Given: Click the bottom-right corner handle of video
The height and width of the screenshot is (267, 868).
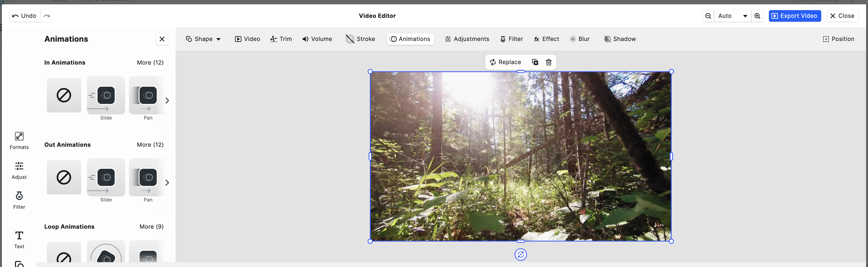Looking at the screenshot, I should (671, 241).
